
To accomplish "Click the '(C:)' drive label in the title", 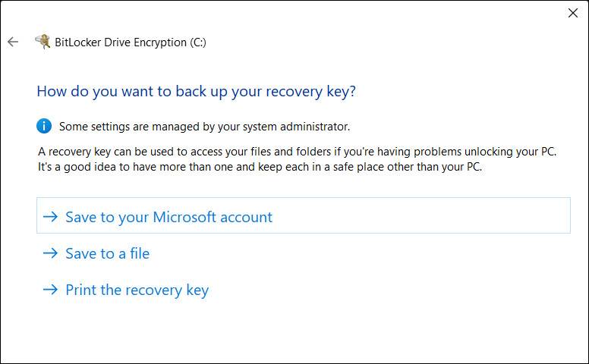I will click(197, 42).
